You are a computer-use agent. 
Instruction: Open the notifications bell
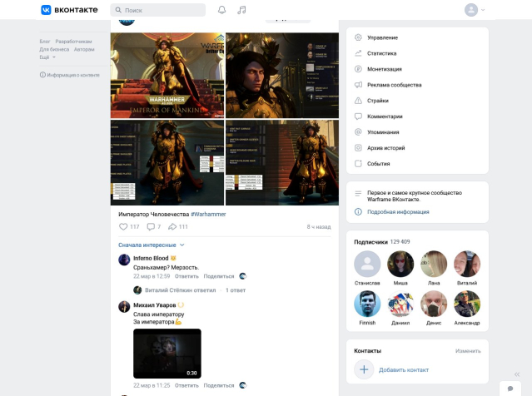(x=221, y=10)
